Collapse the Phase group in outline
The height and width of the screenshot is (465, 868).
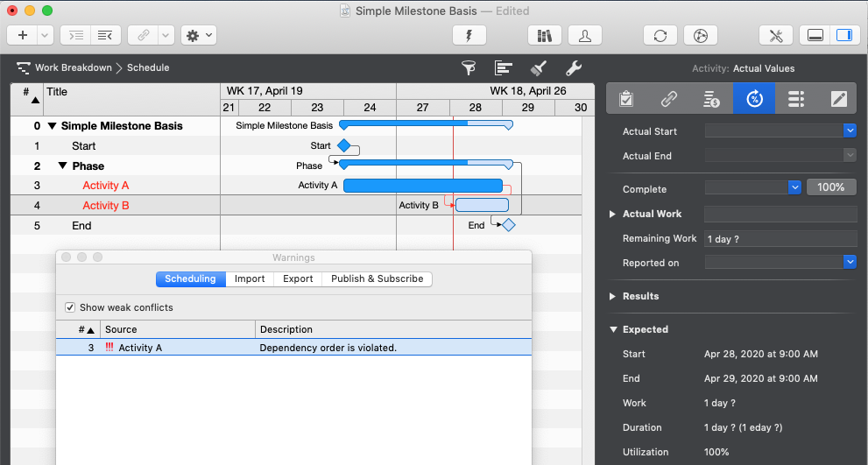[x=62, y=166]
